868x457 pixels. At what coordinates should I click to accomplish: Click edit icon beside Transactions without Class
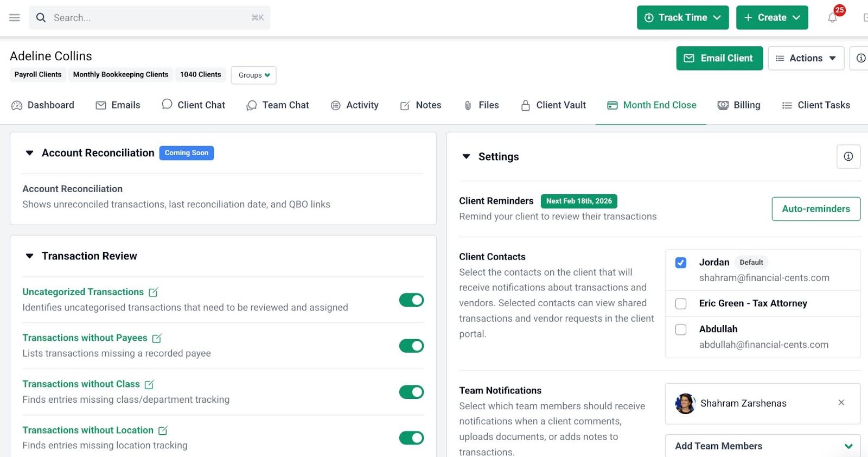pos(149,384)
